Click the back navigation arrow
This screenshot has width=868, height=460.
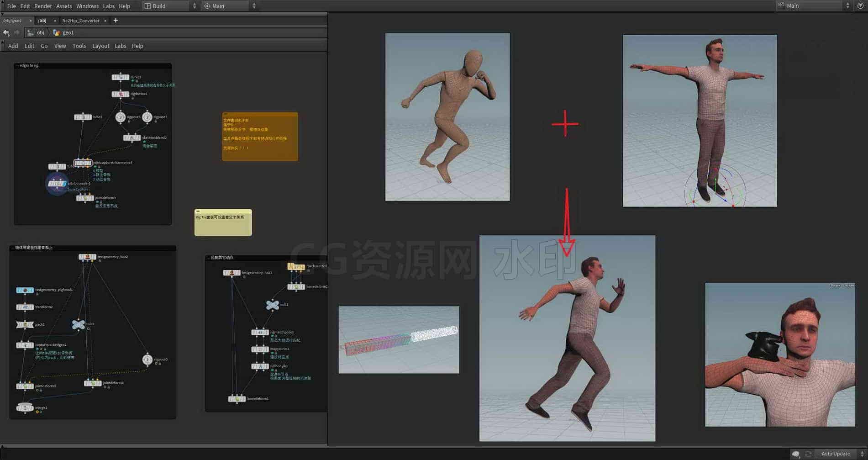pyautogui.click(x=6, y=32)
